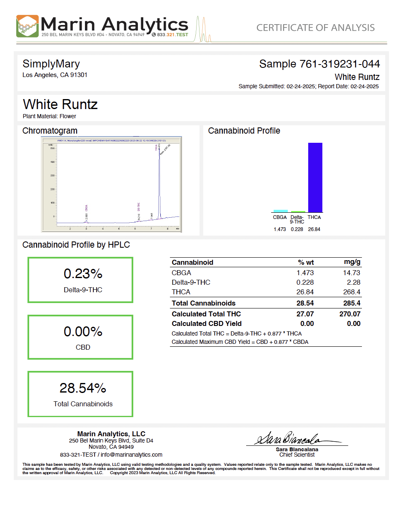The image size is (404, 532).
Task: Select the purple THCA bar in the chart
Action: click(x=315, y=177)
